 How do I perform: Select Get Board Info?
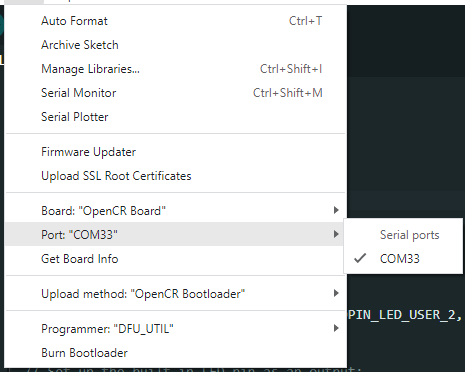pos(175,259)
